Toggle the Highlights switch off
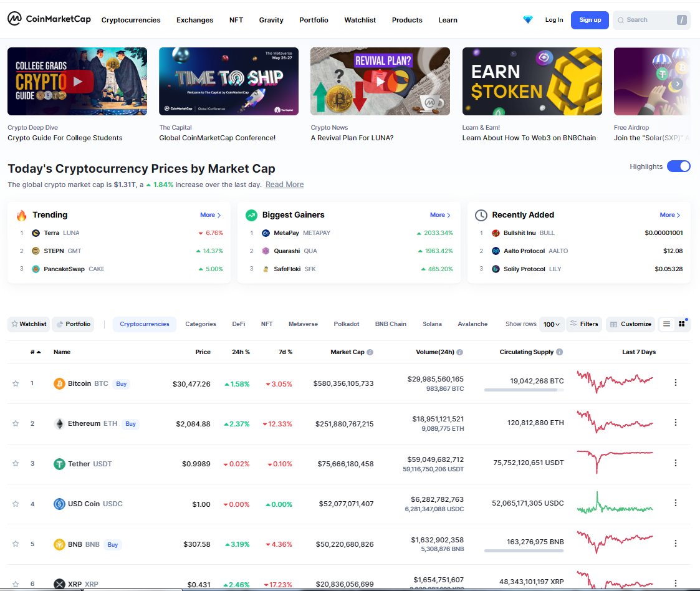Screen dimensions: 700x591 (679, 166)
